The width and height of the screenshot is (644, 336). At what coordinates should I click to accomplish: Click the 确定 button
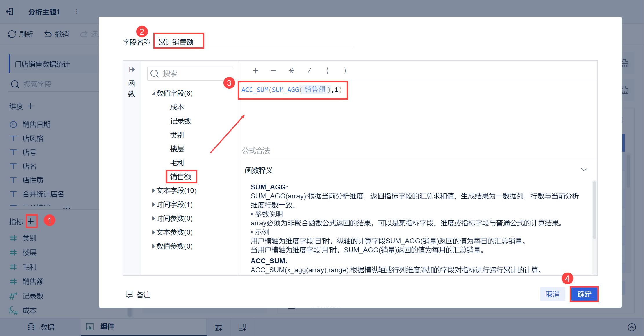584,294
